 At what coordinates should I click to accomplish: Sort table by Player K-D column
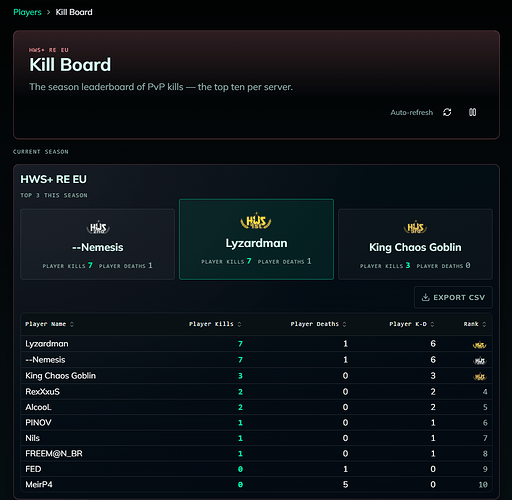click(412, 324)
